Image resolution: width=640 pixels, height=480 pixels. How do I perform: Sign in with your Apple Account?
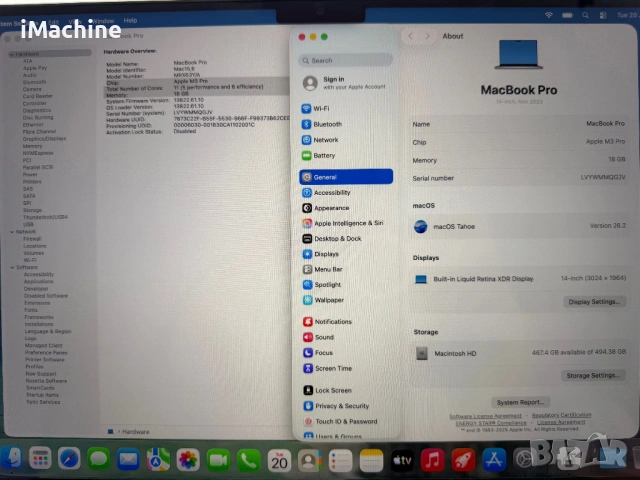(x=346, y=83)
